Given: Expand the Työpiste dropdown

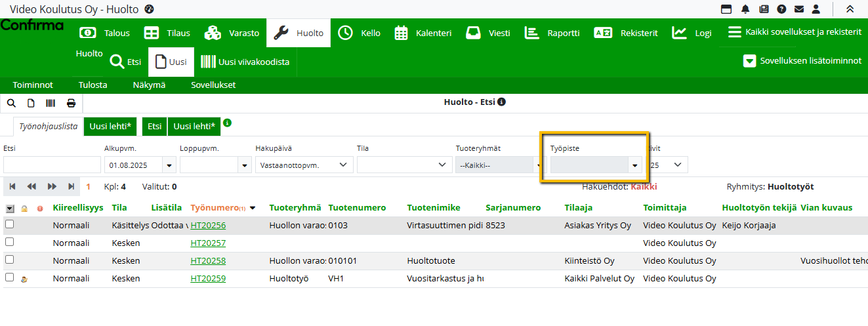Looking at the screenshot, I should (634, 165).
